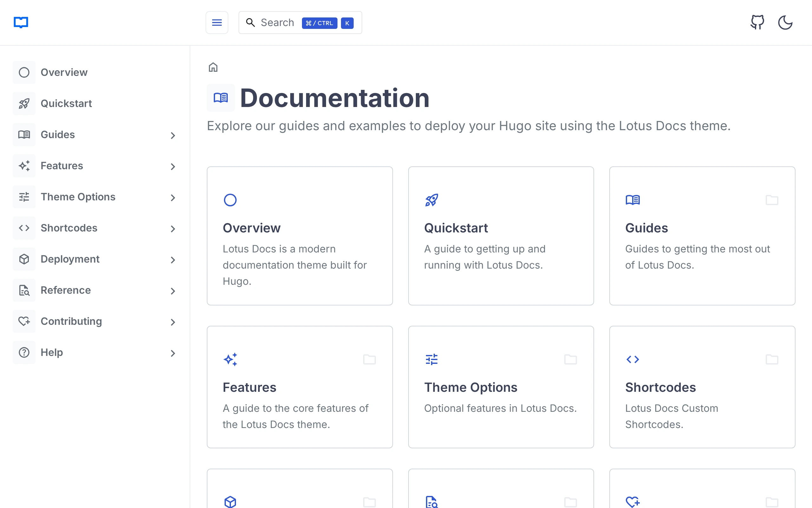Expand the Features sidebar section chevron
This screenshot has width=812, height=508.
click(x=173, y=167)
